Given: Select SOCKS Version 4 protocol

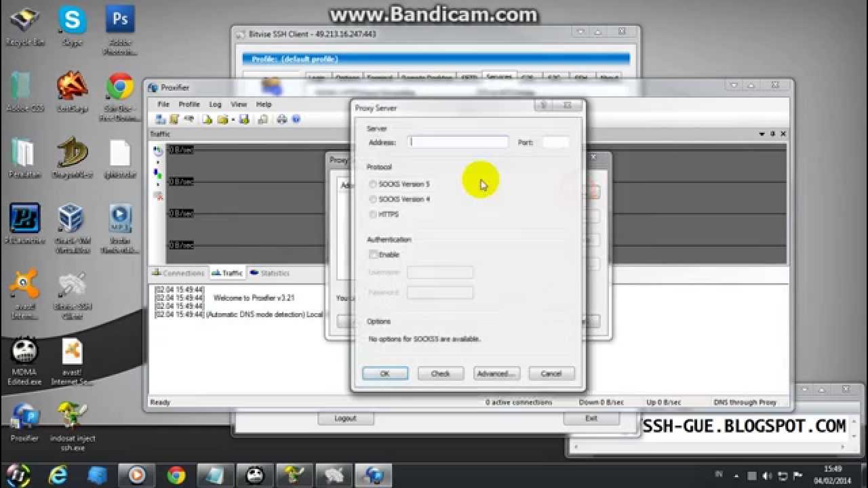Looking at the screenshot, I should pos(399,199).
